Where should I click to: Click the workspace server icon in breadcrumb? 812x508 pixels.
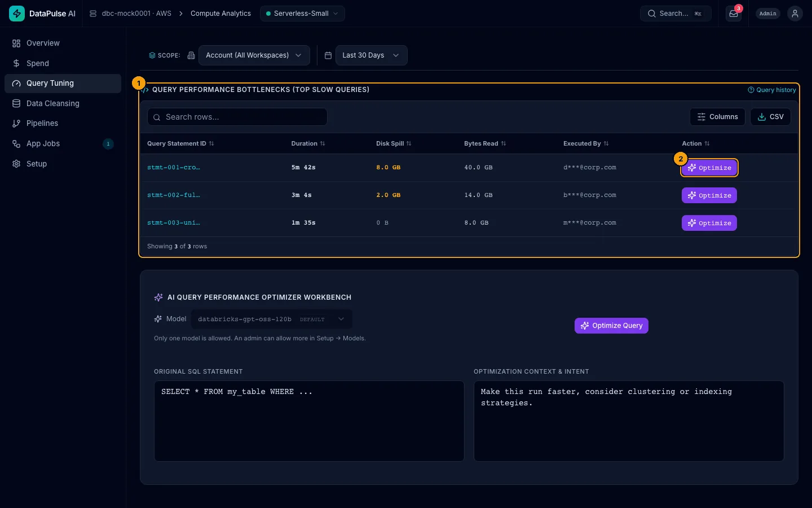pos(93,14)
